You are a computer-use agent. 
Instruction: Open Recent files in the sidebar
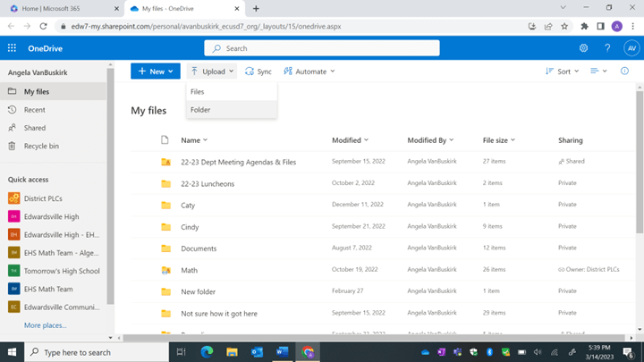(35, 110)
